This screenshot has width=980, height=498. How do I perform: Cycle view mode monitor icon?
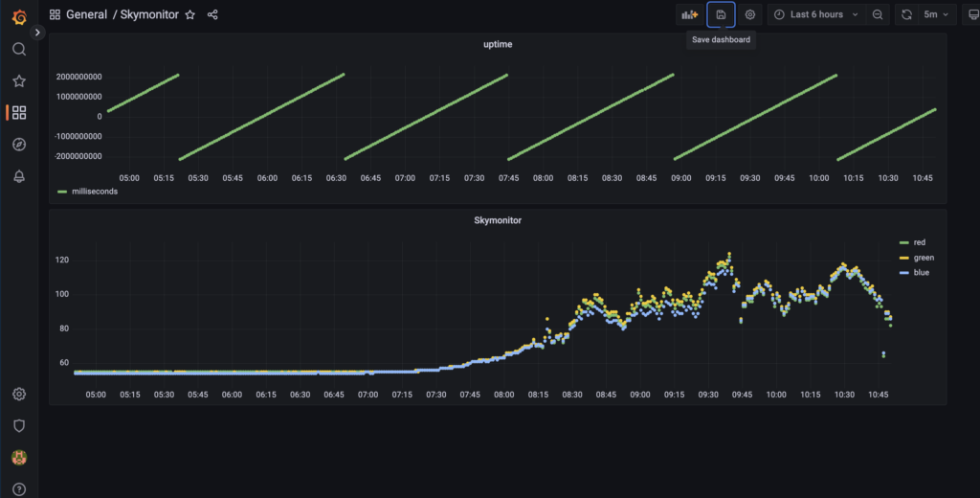pyautogui.click(x=972, y=14)
